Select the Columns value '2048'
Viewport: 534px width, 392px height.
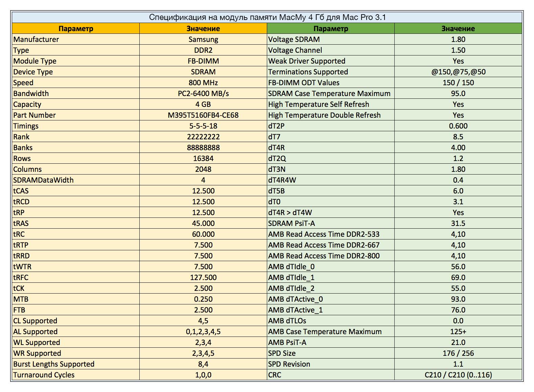click(203, 169)
